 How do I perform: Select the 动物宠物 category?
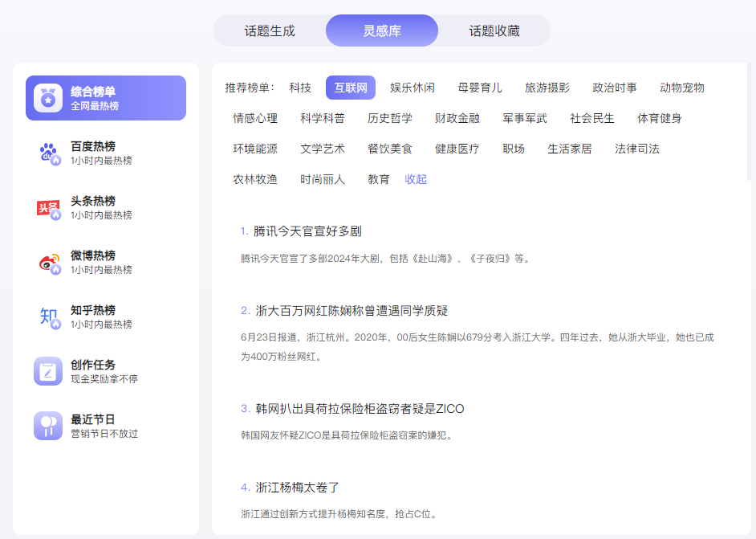pyautogui.click(x=682, y=88)
